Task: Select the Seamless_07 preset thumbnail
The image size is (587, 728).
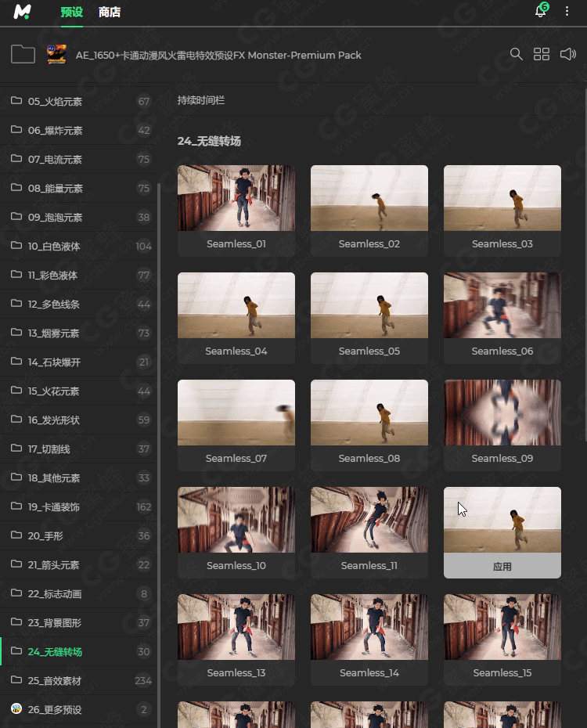Action: point(236,413)
